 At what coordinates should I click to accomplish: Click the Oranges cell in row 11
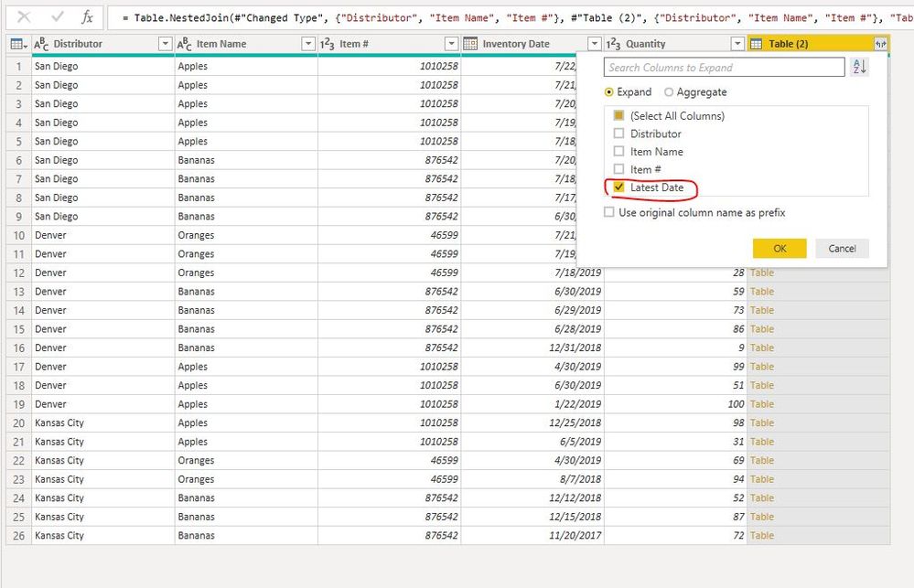(246, 254)
